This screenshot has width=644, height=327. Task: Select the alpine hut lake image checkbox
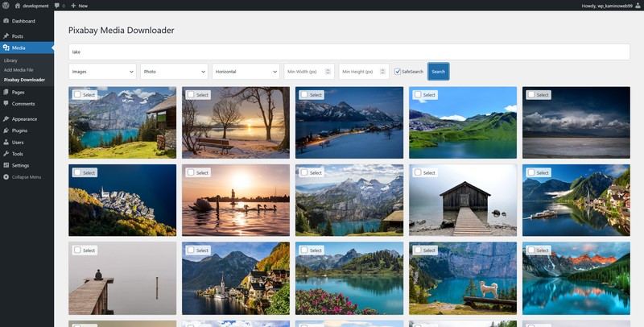click(x=76, y=94)
